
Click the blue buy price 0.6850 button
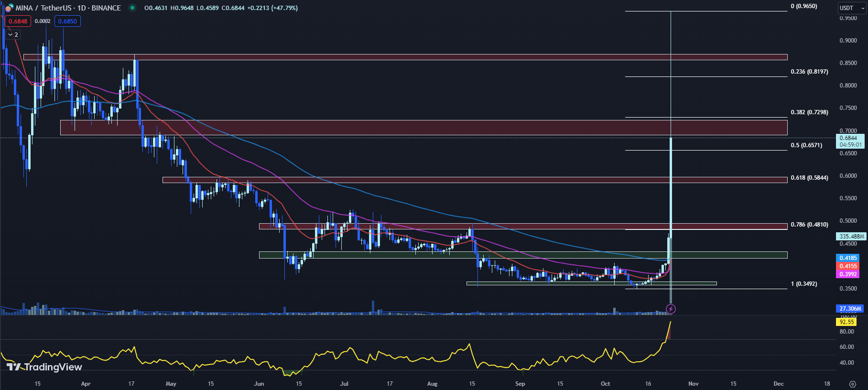point(67,21)
